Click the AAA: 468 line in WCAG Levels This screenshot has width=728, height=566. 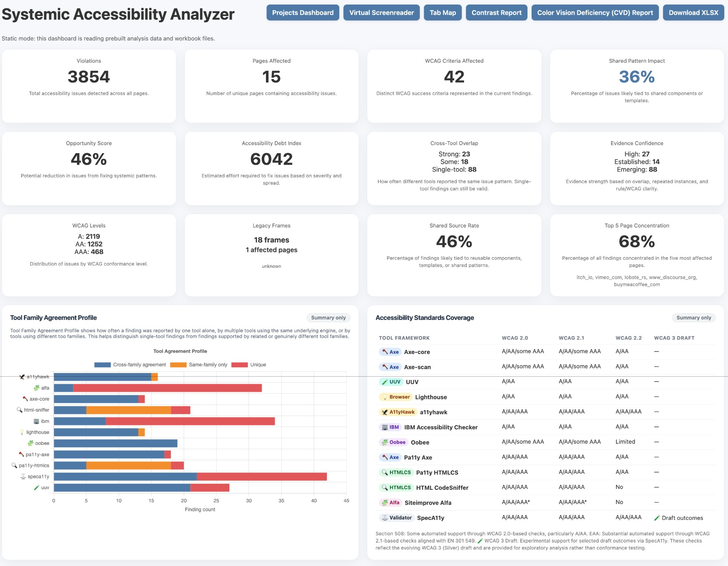coord(89,252)
